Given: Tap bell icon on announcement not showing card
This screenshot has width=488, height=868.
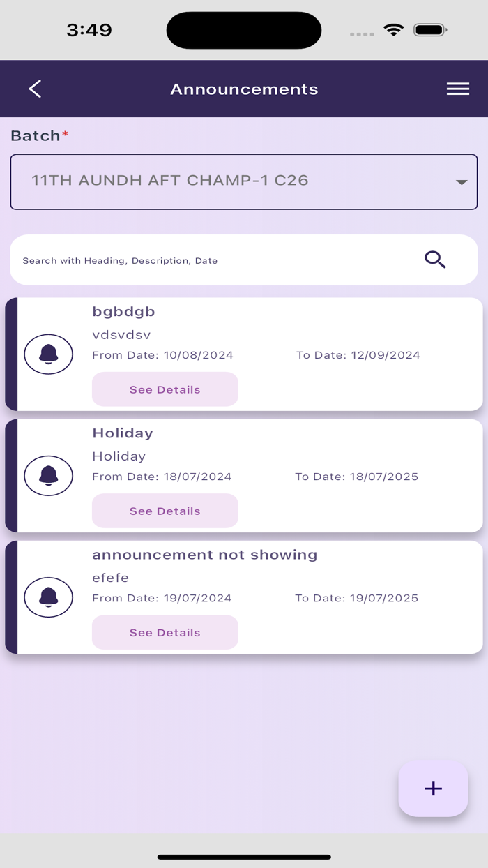Looking at the screenshot, I should (49, 597).
